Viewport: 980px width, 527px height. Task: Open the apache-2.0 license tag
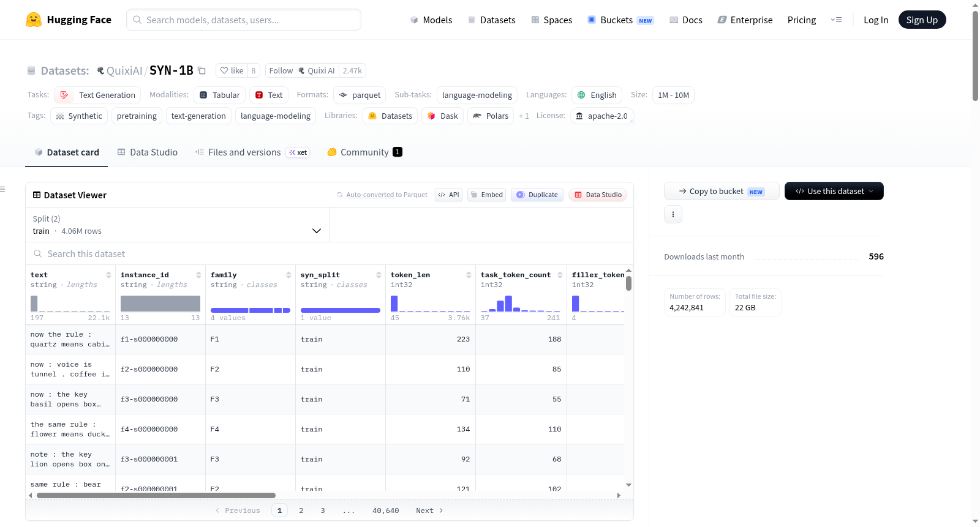(x=602, y=116)
